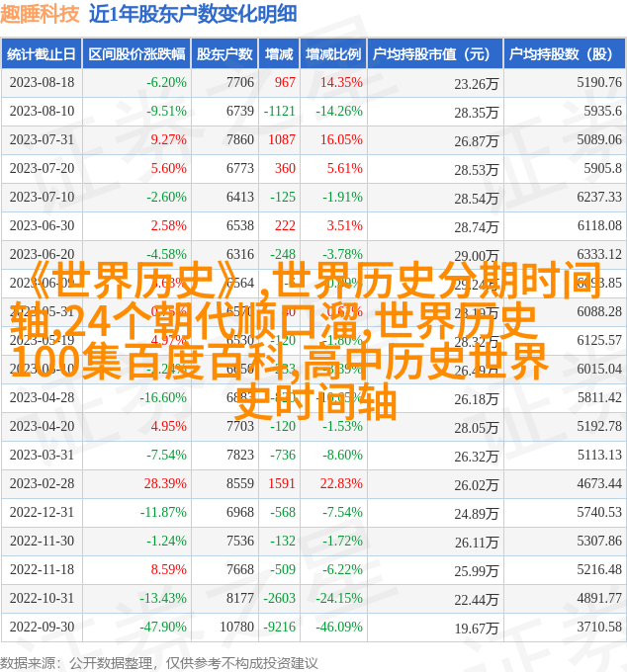This screenshot has height=672, width=627.
Task: Click the 增减比例 column header
Action: coord(333,54)
